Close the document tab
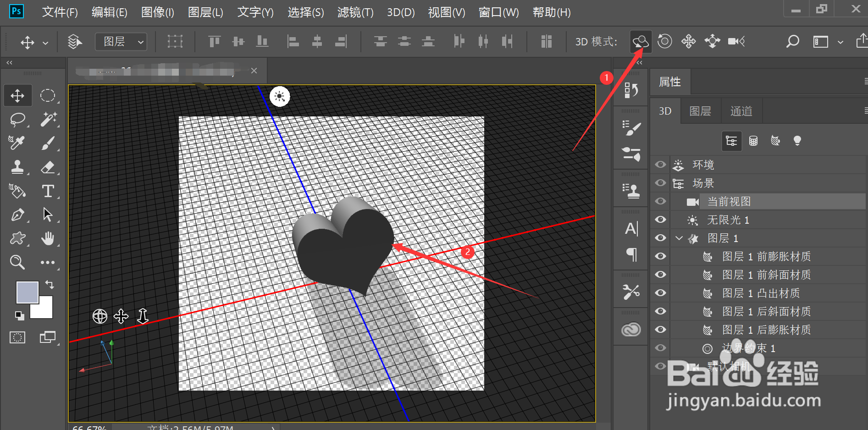Image resolution: width=868 pixels, height=430 pixels. click(x=254, y=71)
